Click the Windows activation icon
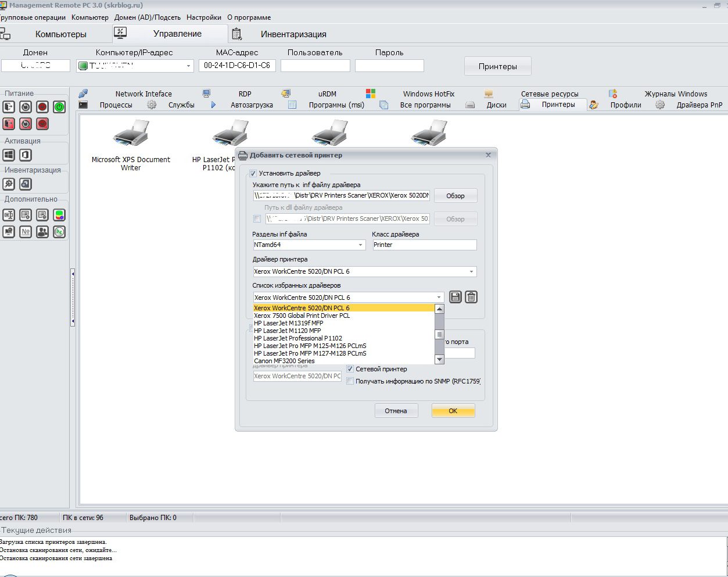Screen dimensions: 728x577 [x=9, y=155]
